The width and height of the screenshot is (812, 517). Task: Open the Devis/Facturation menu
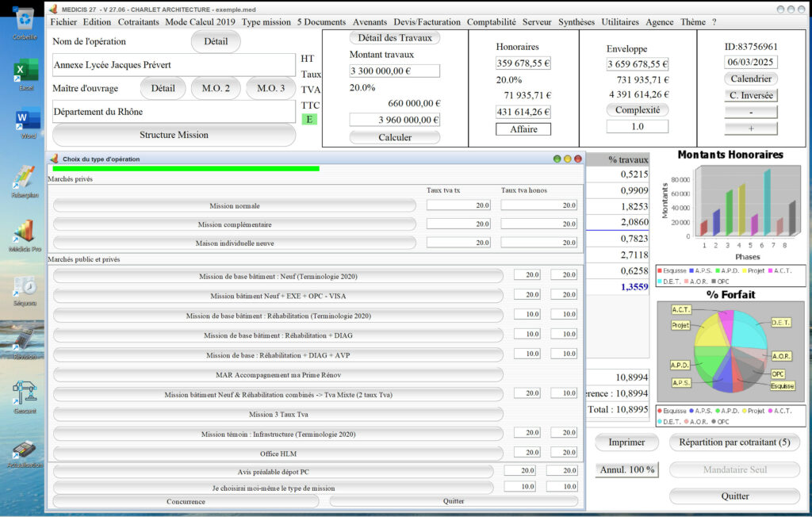pyautogui.click(x=427, y=21)
